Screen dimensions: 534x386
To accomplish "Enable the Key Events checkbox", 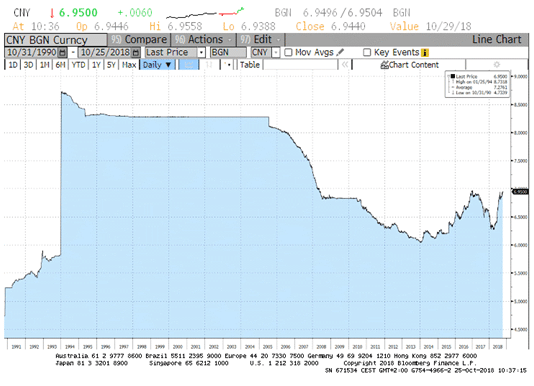I will [367, 52].
